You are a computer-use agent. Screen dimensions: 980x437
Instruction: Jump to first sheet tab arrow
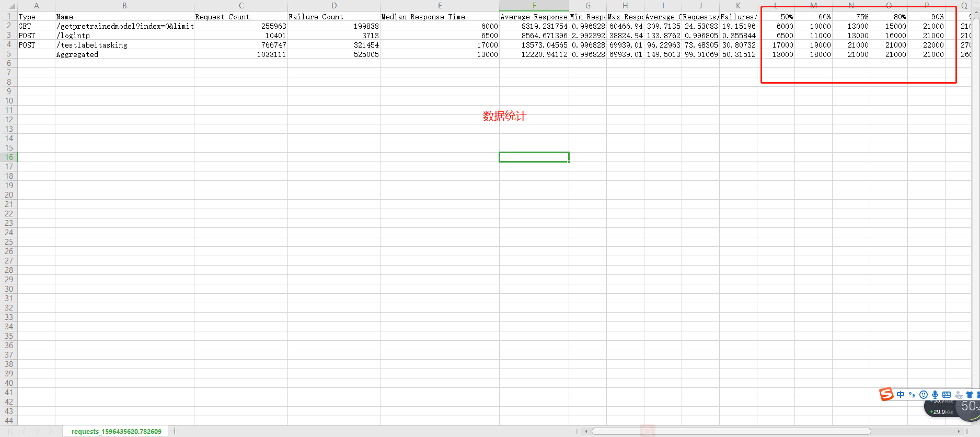tap(10, 431)
